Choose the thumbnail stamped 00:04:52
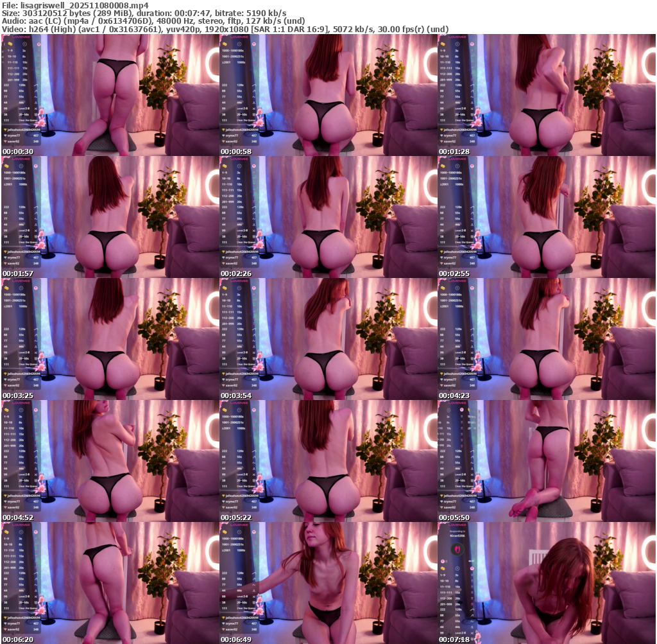This screenshot has height=644, width=657. click(110, 461)
